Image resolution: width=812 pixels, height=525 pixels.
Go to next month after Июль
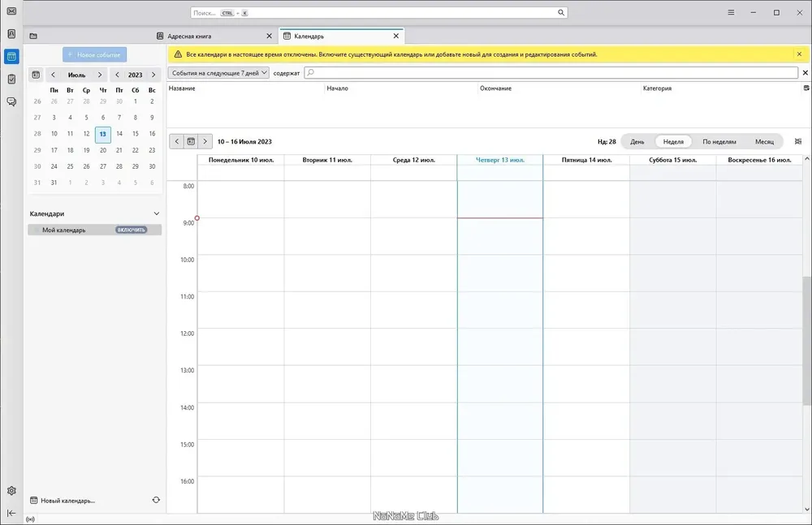tap(100, 75)
